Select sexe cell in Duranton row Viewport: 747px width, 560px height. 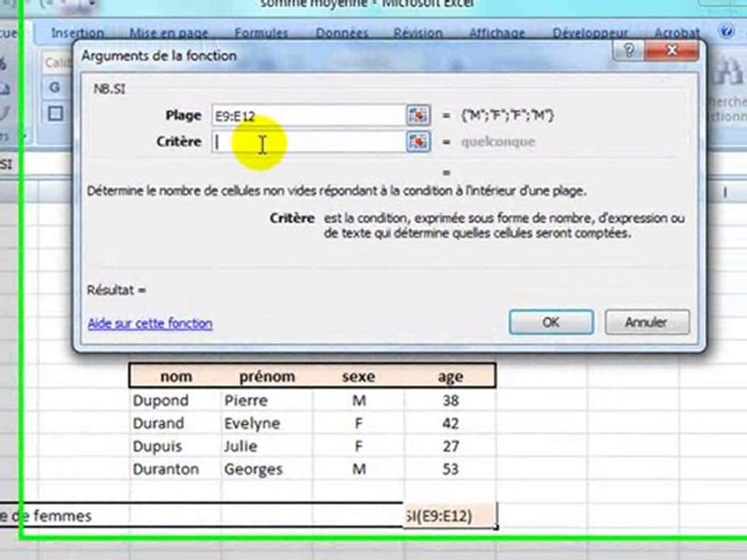(x=358, y=469)
